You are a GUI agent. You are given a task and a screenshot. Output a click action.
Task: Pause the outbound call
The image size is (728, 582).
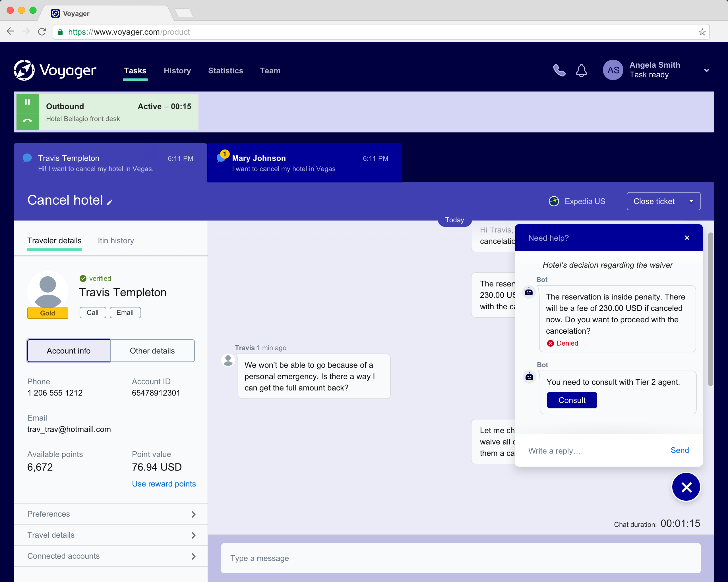[x=27, y=102]
